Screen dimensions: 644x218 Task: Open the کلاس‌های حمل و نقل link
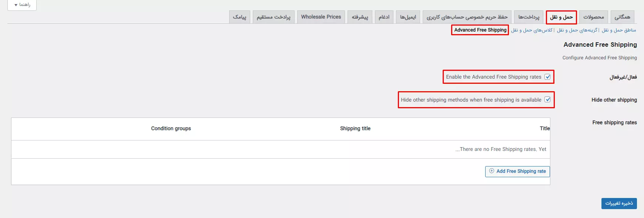tap(532, 30)
